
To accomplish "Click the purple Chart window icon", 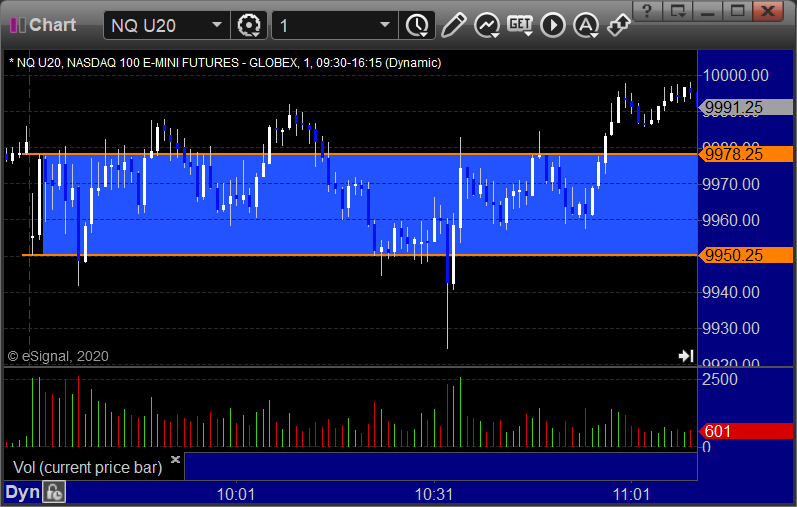I will [18, 25].
